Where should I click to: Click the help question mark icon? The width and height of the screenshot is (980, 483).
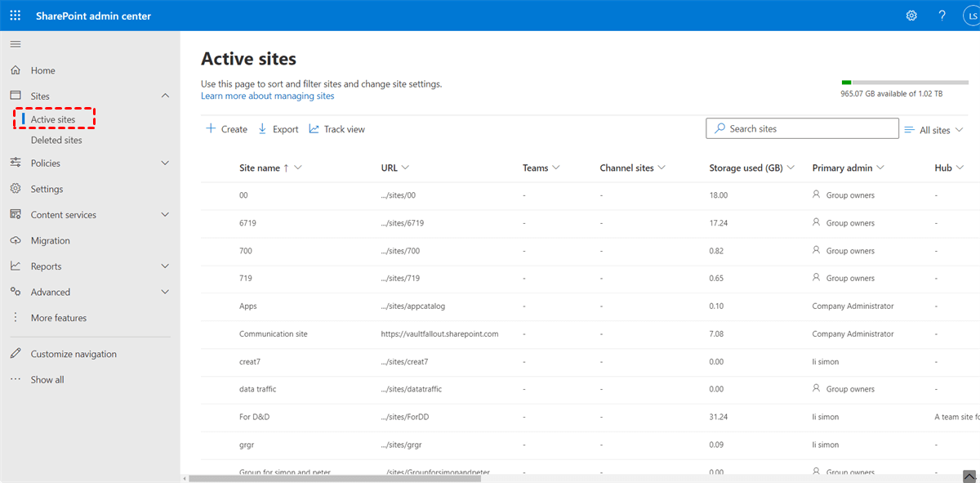[x=942, y=16]
